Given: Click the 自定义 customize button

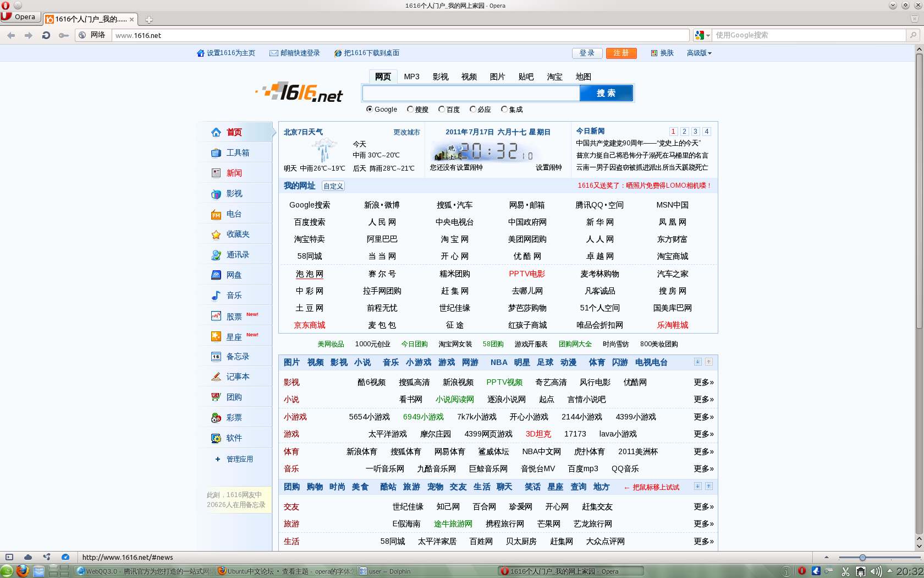Looking at the screenshot, I should coord(333,186).
